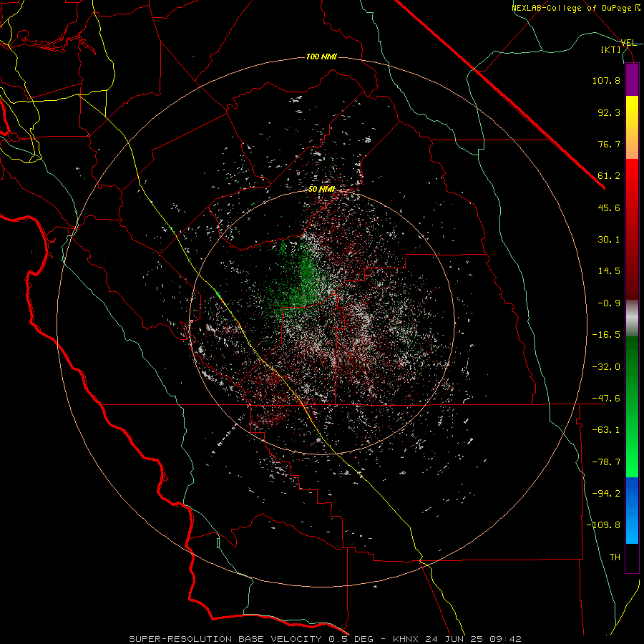The width and height of the screenshot is (644, 644).
Task: Click the gray near-zero segment of the color bar
Action: pyautogui.click(x=632, y=318)
